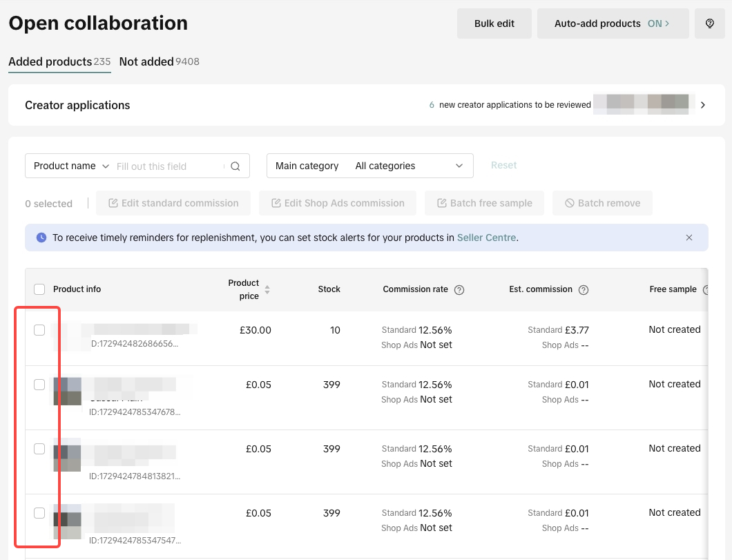Sort by Product price arrows

[267, 290]
